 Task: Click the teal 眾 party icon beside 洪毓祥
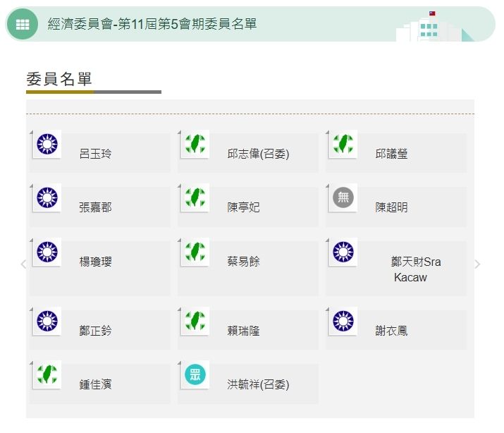point(195,375)
